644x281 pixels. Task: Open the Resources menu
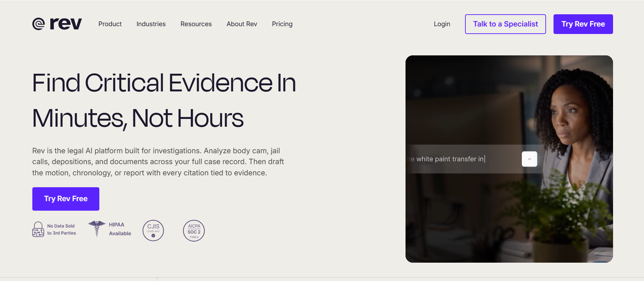[196, 24]
